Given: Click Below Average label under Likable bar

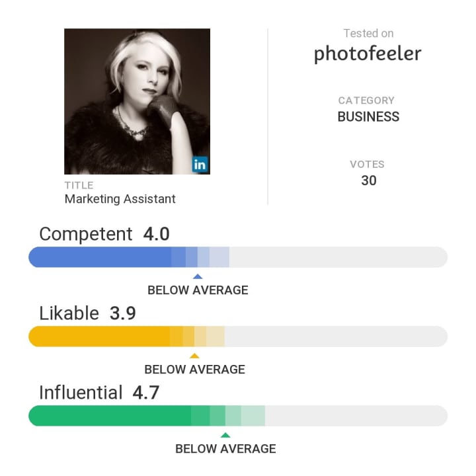Looking at the screenshot, I should [195, 370].
